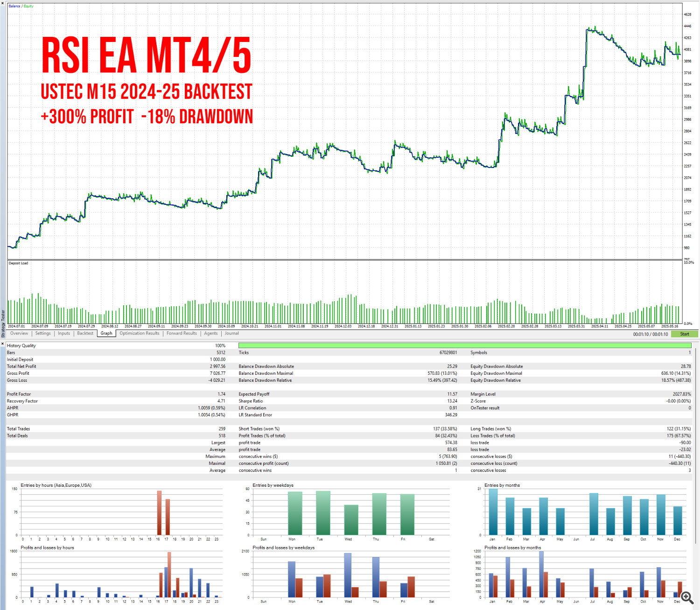Click Profits and losses by weekdays title
This screenshot has width=700, height=610.
[283, 548]
